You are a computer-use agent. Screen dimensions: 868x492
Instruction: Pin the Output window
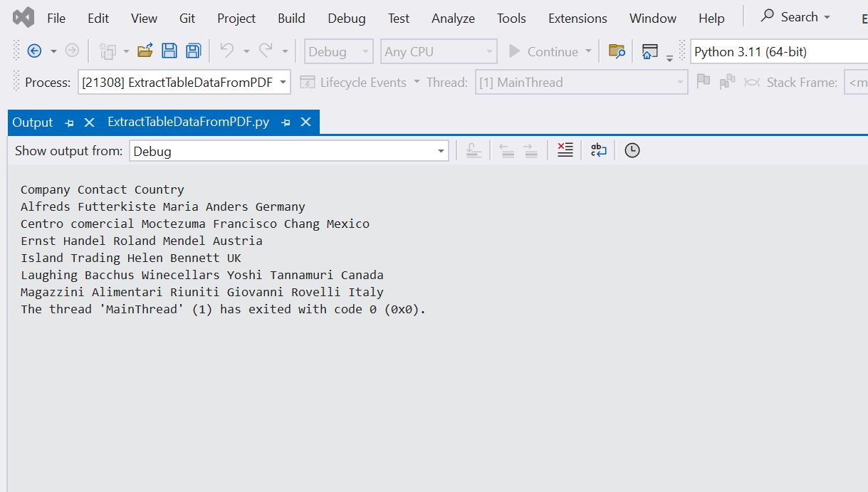(69, 122)
